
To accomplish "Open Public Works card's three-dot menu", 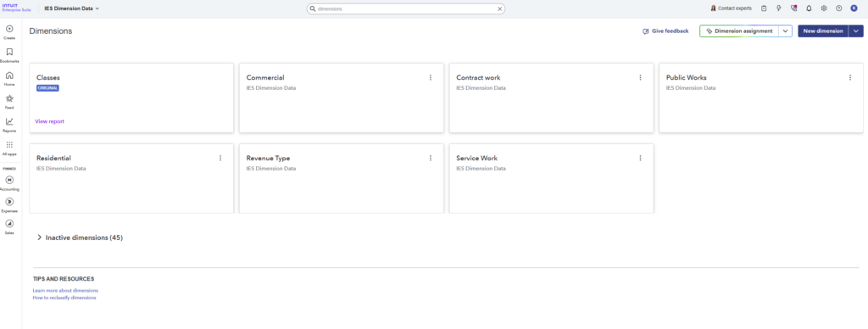I will point(849,77).
